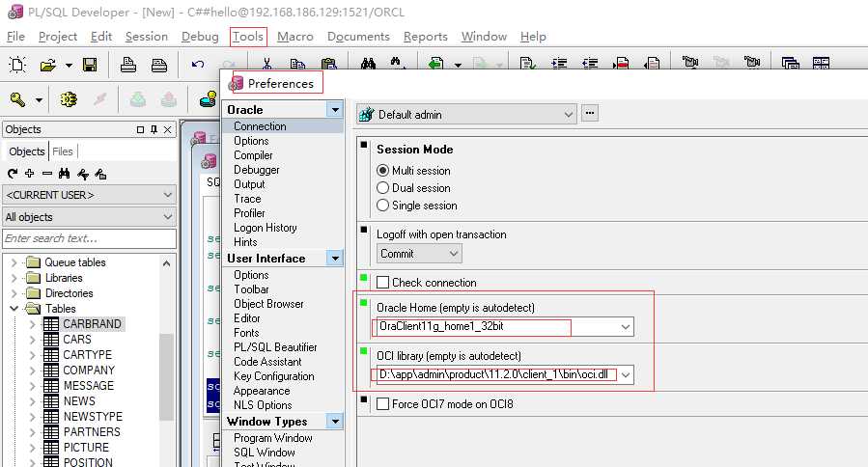Viewport: 868px width, 467px height.
Task: Float the Objects panel with the square icon
Action: point(140,129)
